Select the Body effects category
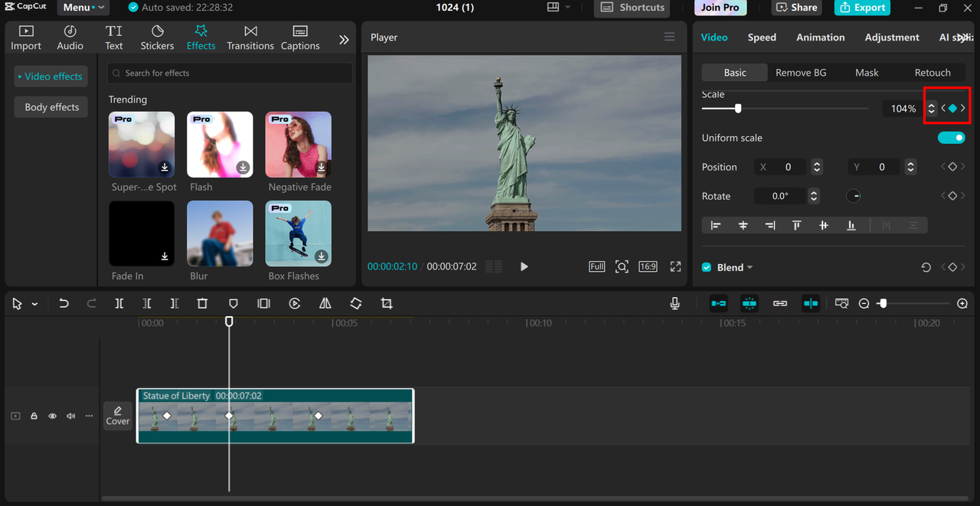 [x=51, y=107]
